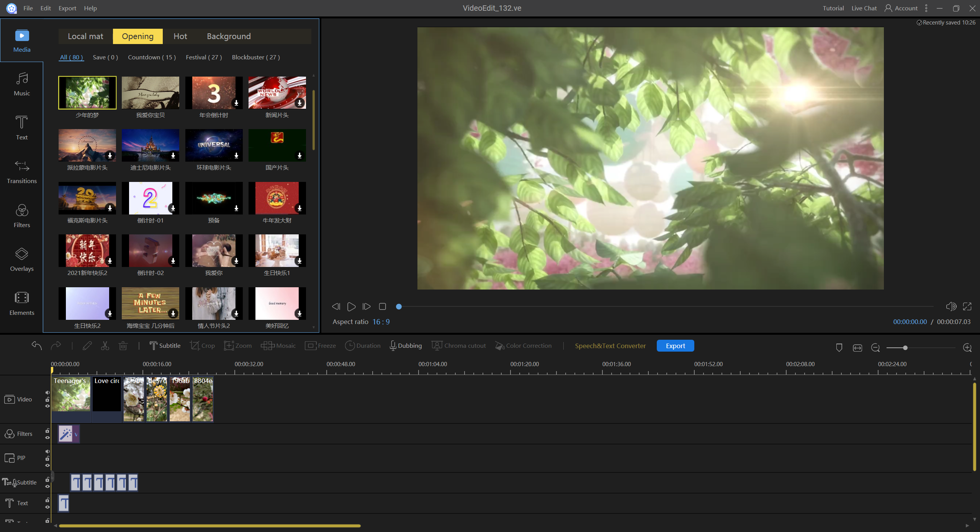Viewport: 980px width, 532px height.
Task: Open the Music panel in the sidebar
Action: (x=21, y=85)
